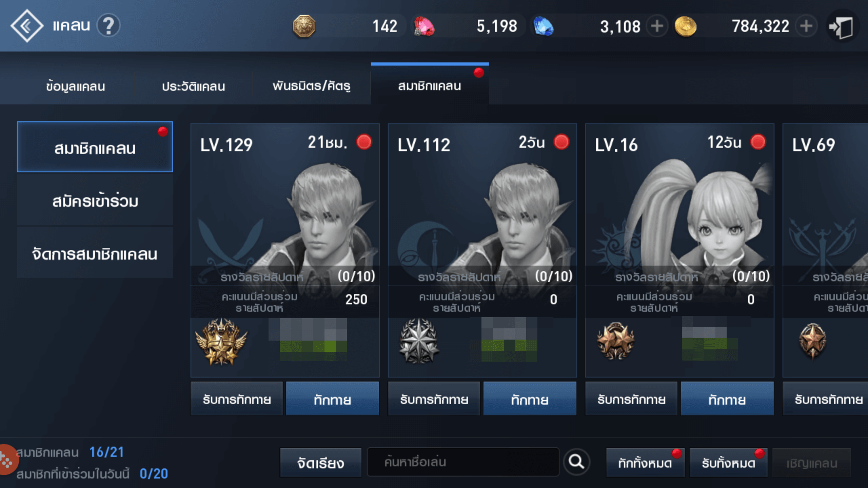Tap the exit door icon

(841, 26)
